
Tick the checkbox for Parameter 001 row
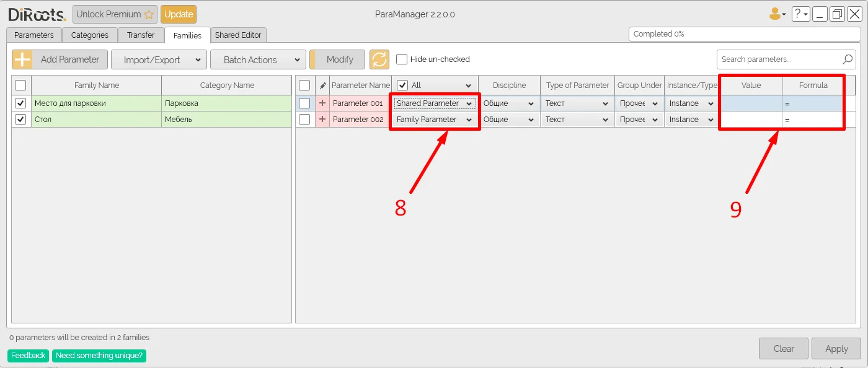pyautogui.click(x=304, y=103)
